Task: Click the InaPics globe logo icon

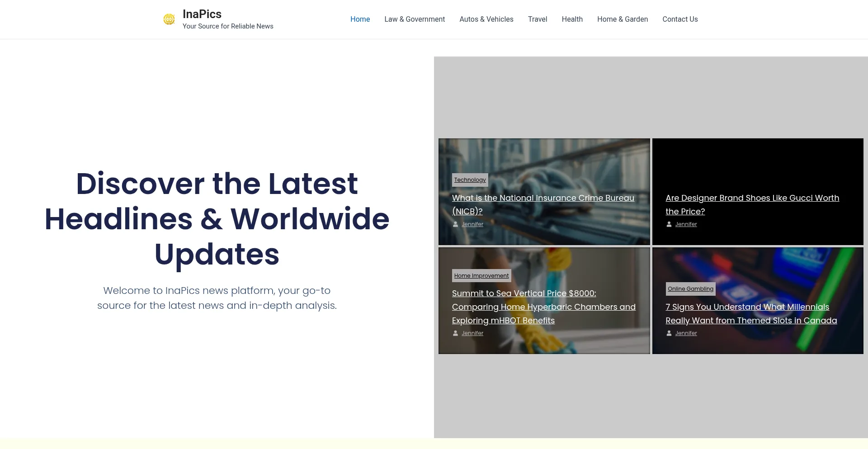Action: pos(169,19)
